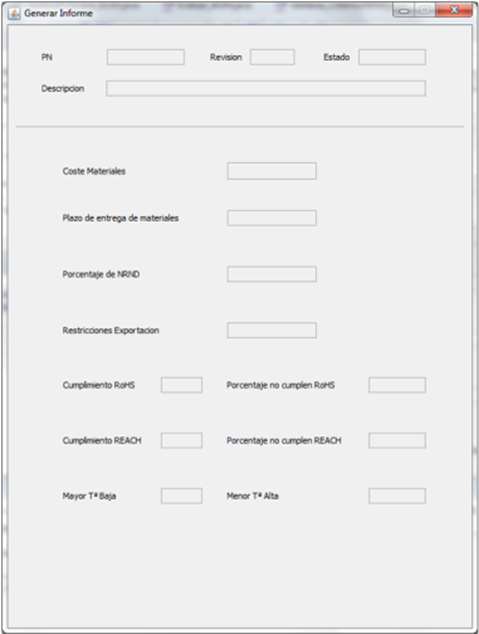The image size is (479, 634).
Task: Focus the Porcentaje de NRND field
Action: pyautogui.click(x=272, y=274)
